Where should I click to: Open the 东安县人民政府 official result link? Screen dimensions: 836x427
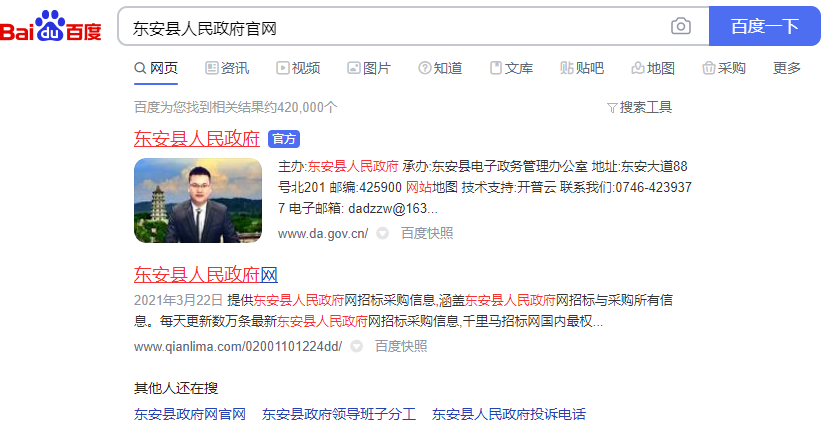[197, 139]
